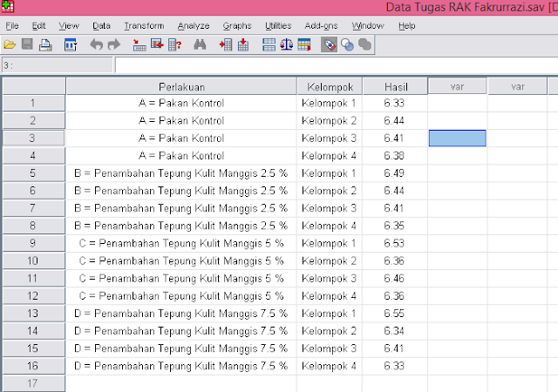Screen dimensions: 558x392
Task: Click the Redo arrow icon
Action: 114,44
